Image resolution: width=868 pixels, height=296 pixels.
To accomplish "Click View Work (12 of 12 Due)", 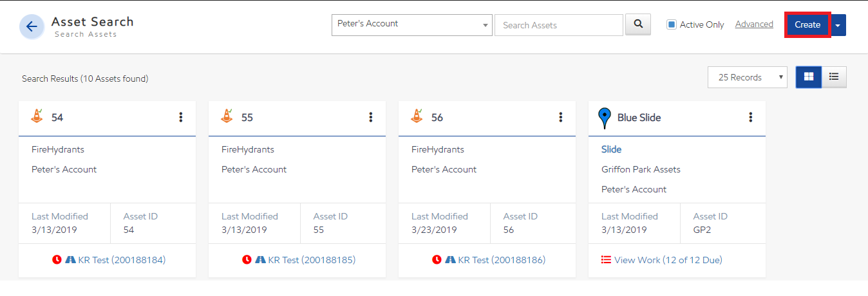I will 668,260.
